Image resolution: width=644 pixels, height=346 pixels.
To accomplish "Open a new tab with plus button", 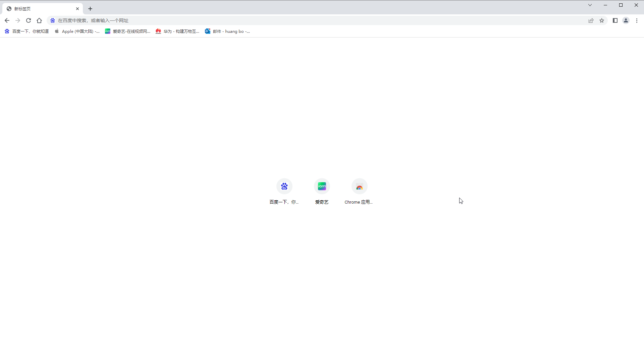I will pos(90,9).
